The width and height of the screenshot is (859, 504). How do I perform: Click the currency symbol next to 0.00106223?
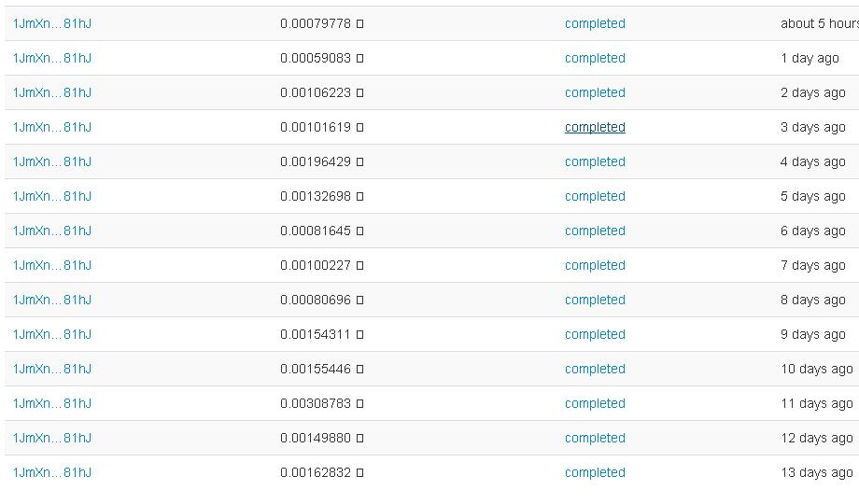(360, 93)
